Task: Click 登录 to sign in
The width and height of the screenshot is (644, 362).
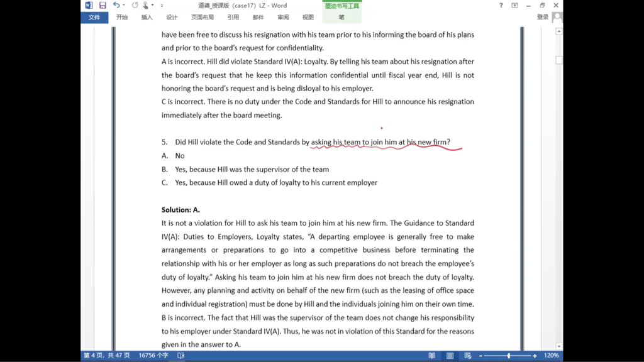Action: [x=543, y=17]
